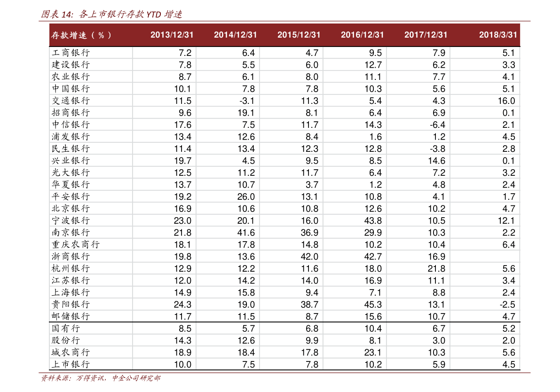
Task: Select the 光大银行 row label
Action: [x=71, y=172]
